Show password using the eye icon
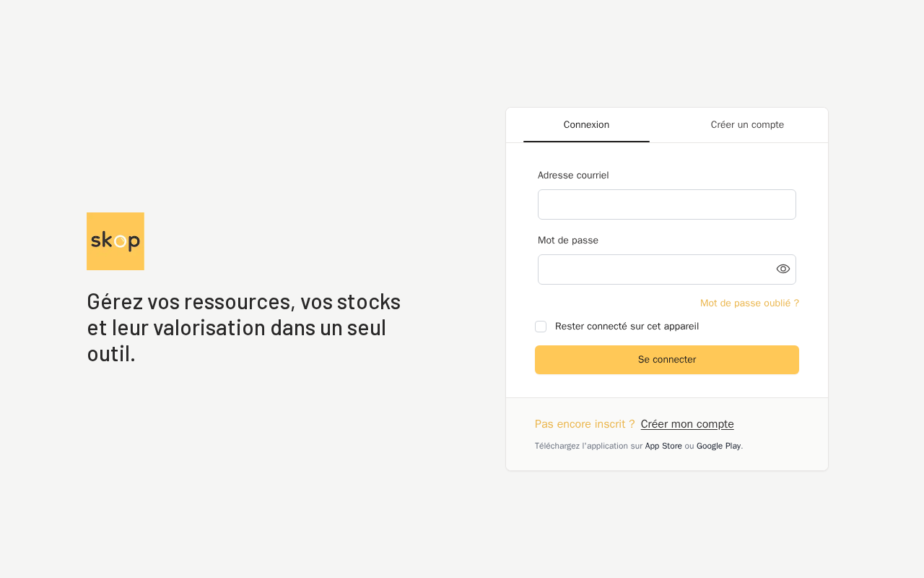This screenshot has width=924, height=578. click(783, 269)
